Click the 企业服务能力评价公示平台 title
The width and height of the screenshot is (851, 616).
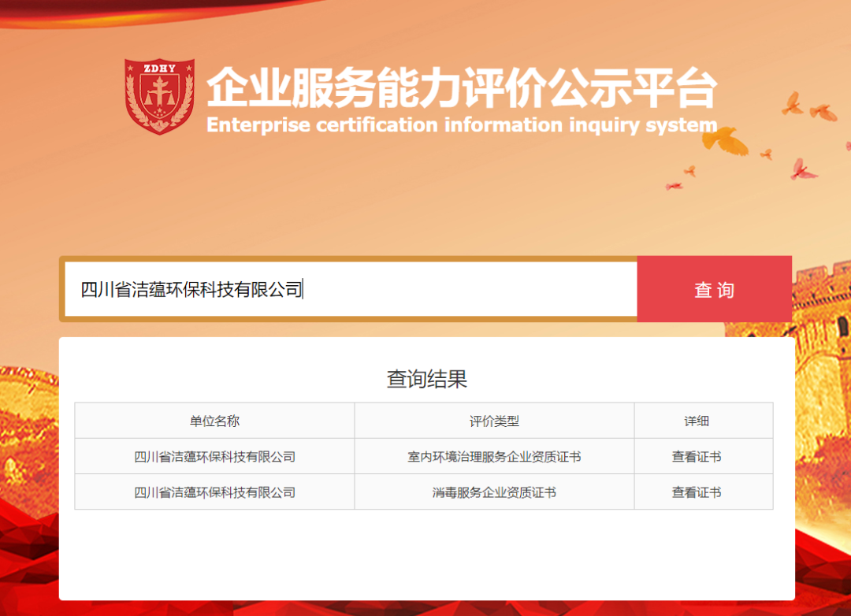(x=461, y=88)
